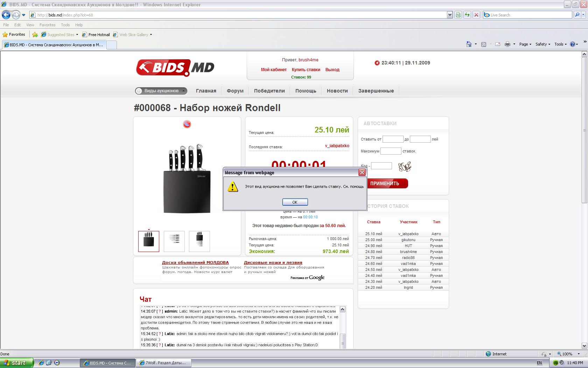Open the Page command bar menu
Screen dimensions: 588x368
(x=525, y=44)
